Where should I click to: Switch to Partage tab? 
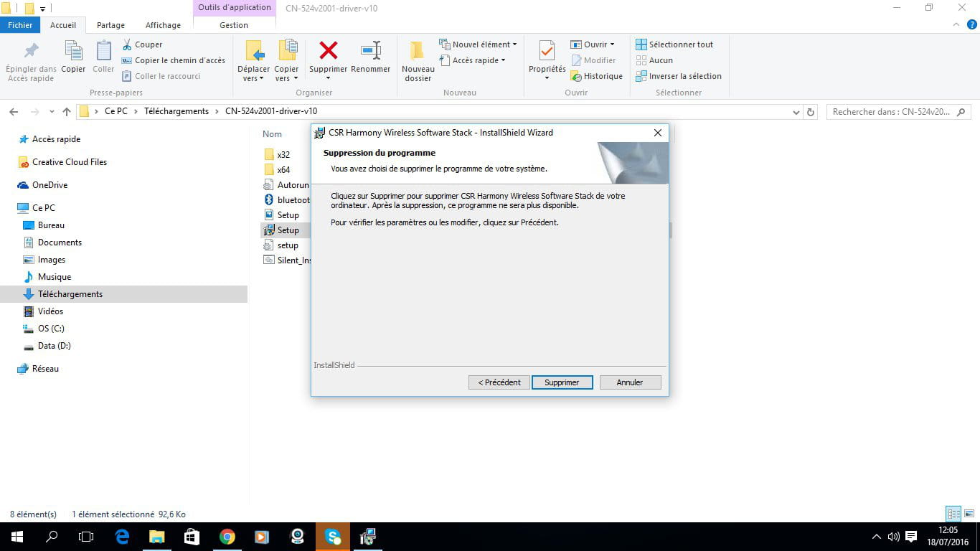(x=110, y=25)
